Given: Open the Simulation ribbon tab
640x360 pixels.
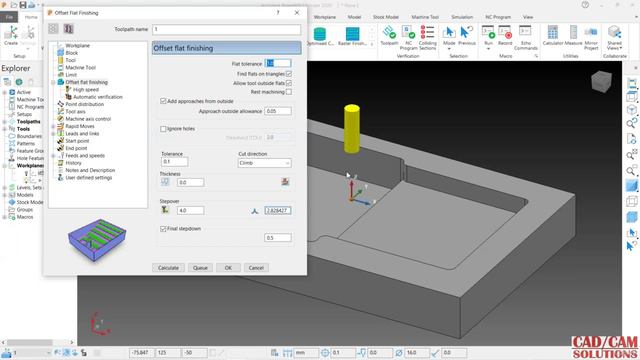Looking at the screenshot, I should point(462,17).
